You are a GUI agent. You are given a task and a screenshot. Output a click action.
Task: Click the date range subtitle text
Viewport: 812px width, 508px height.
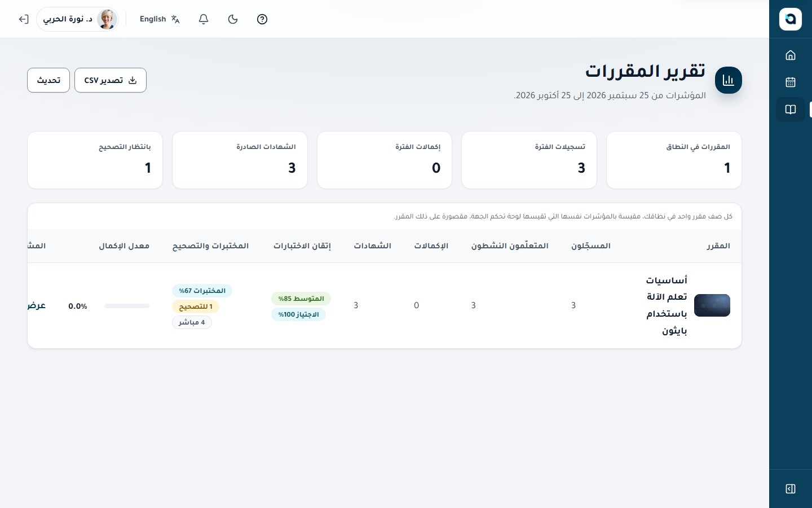pos(610,95)
